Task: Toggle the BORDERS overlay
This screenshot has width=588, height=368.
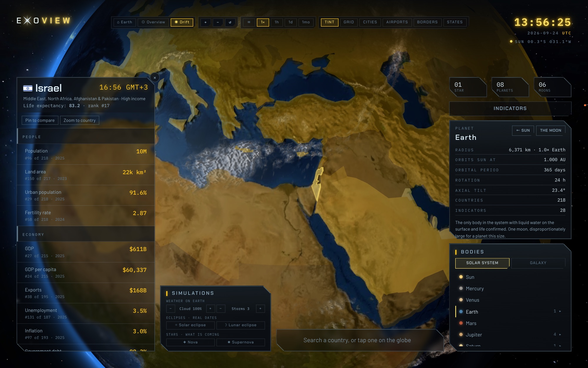Action: (x=427, y=22)
